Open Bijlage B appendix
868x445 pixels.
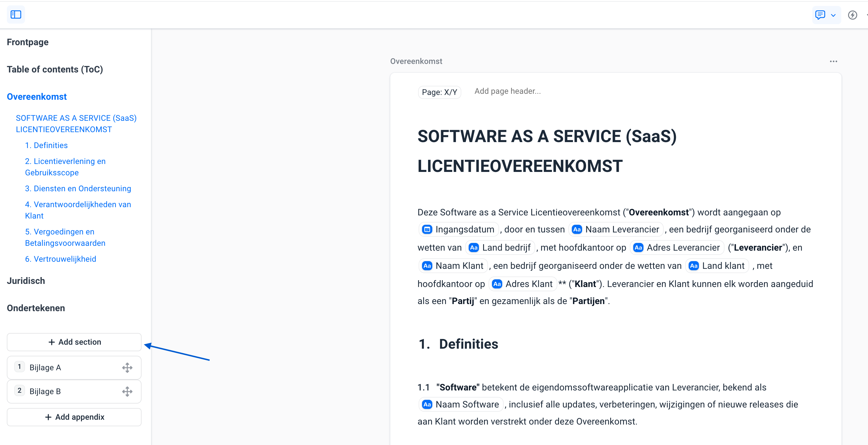pos(74,392)
